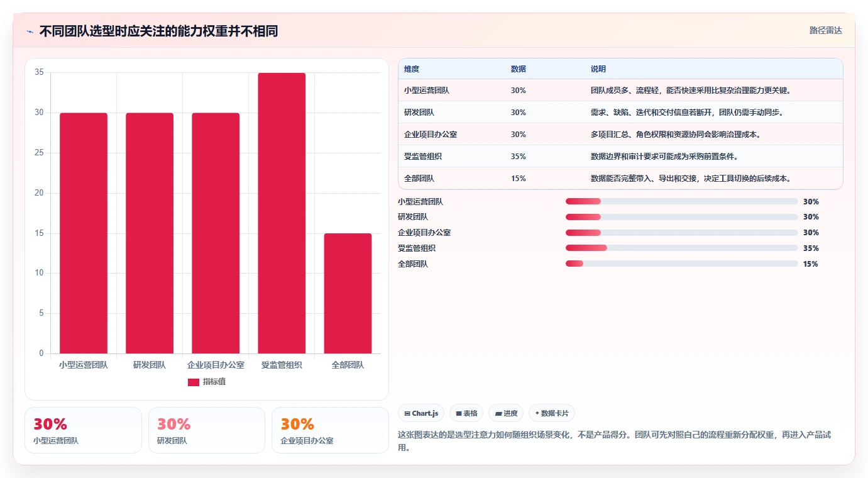Click the 路径雷达 label in the header
This screenshot has height=478, width=868.
(825, 30)
